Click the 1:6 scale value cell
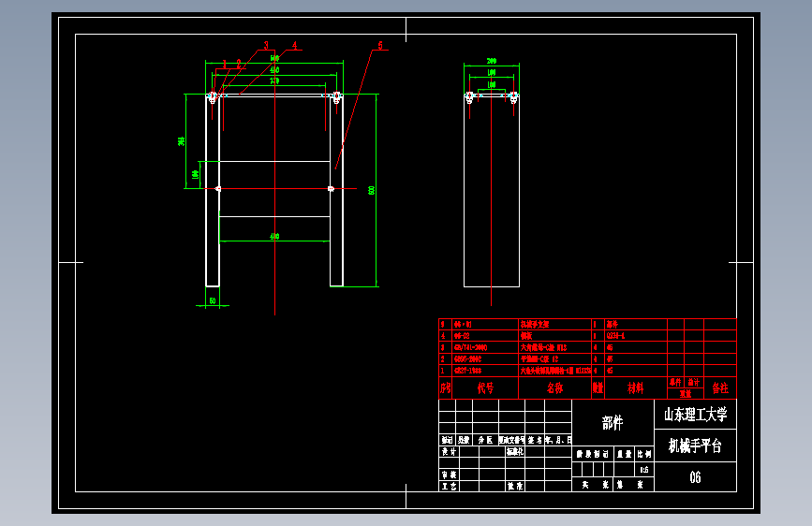812x526 pixels. 644,470
